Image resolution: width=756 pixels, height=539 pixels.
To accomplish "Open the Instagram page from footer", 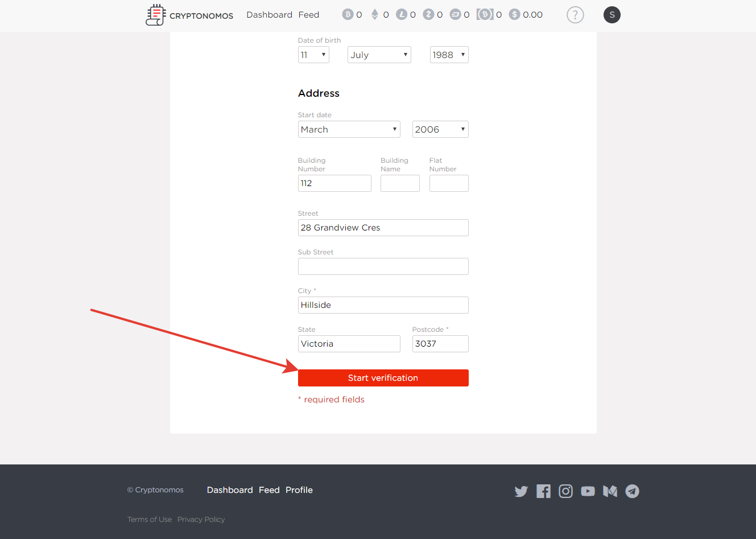I will (x=565, y=491).
